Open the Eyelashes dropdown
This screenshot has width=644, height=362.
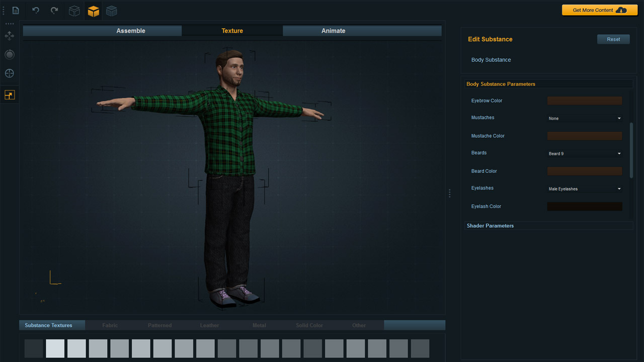click(x=585, y=189)
